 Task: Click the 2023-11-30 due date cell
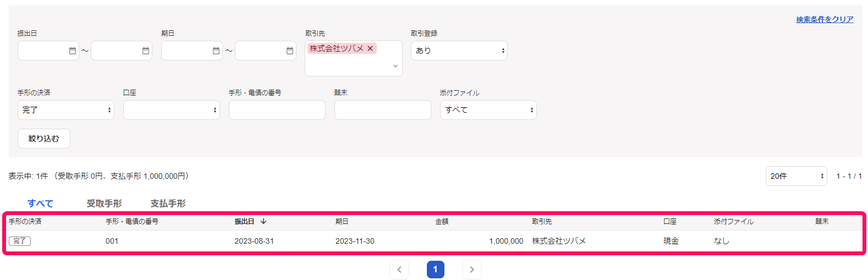[x=355, y=241]
